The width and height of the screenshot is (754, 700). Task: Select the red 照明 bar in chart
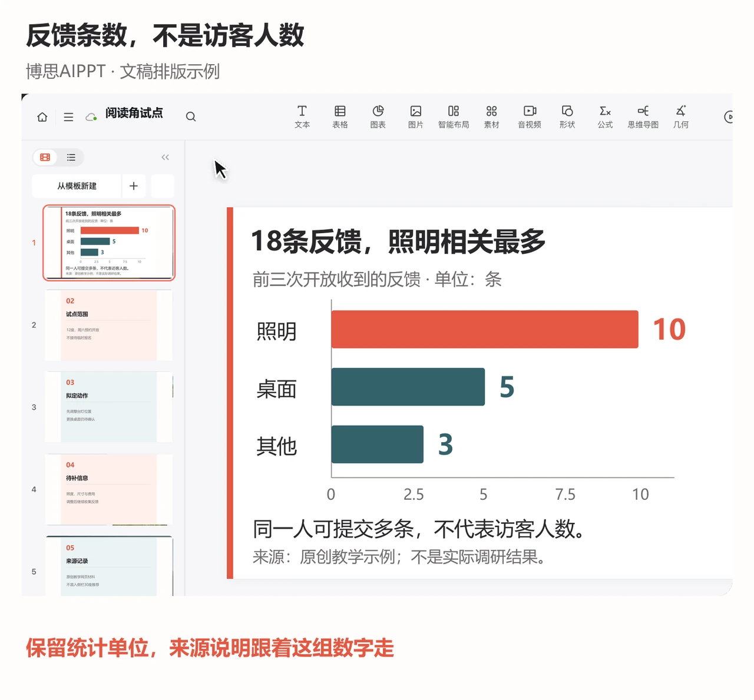pyautogui.click(x=485, y=329)
